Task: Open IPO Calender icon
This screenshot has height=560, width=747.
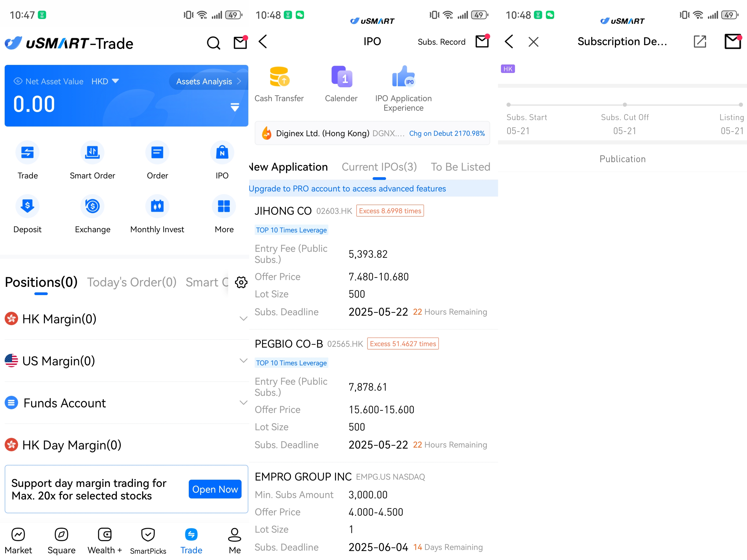Action: [341, 84]
